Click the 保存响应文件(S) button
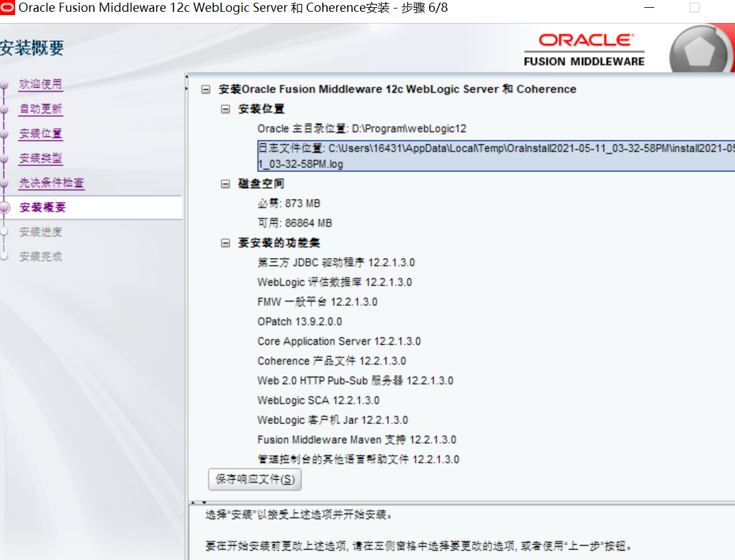Image resolution: width=735 pixels, height=560 pixels. [254, 479]
